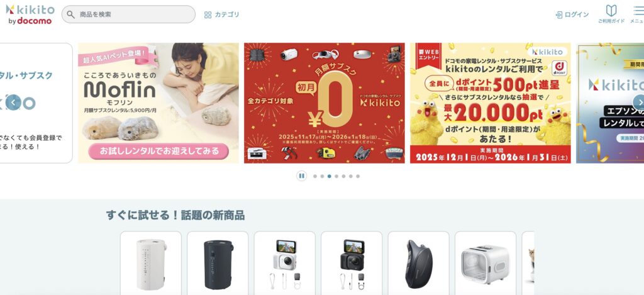Open the hamburger メニュー icon
The image size is (644, 295).
[639, 11]
